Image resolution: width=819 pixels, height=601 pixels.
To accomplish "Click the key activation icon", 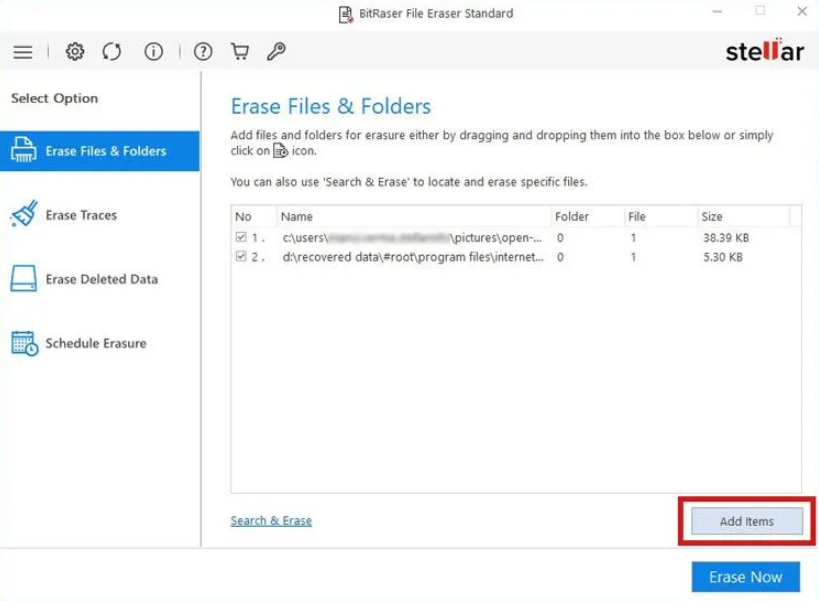I will point(276,52).
